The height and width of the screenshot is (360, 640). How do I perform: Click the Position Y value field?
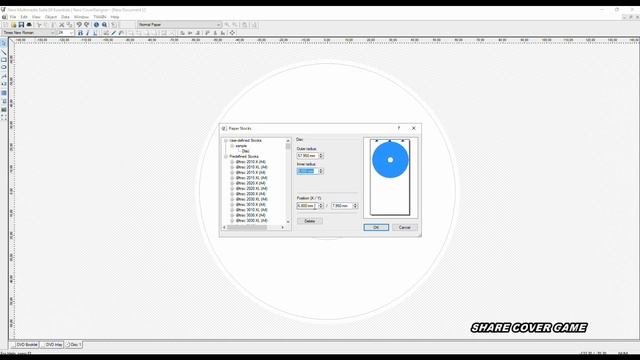click(x=342, y=206)
